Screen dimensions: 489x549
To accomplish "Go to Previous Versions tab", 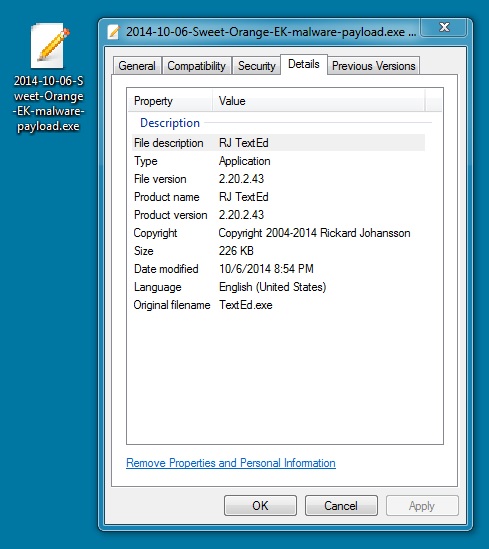I will coord(373,66).
